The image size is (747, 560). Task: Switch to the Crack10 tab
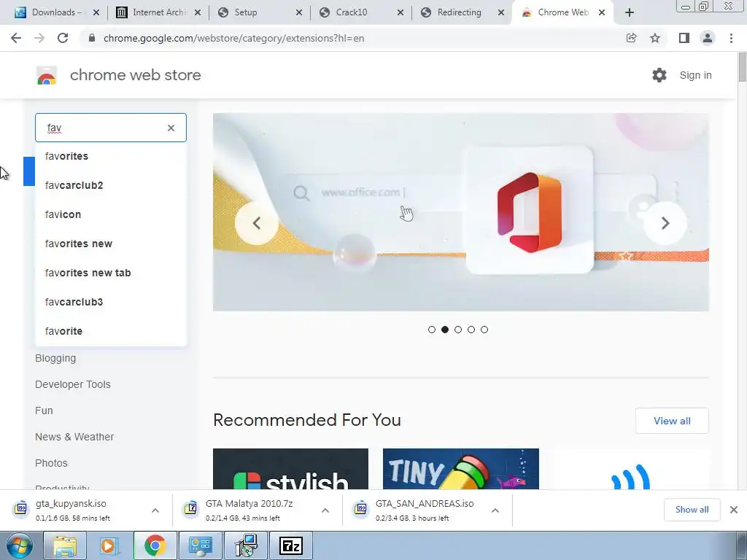coord(360,12)
